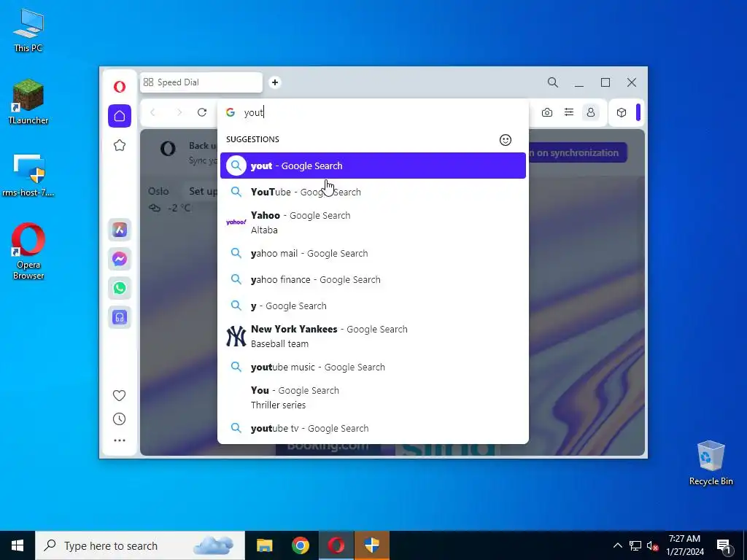Open the network tray icon
This screenshot has height=560, width=747.
click(635, 545)
